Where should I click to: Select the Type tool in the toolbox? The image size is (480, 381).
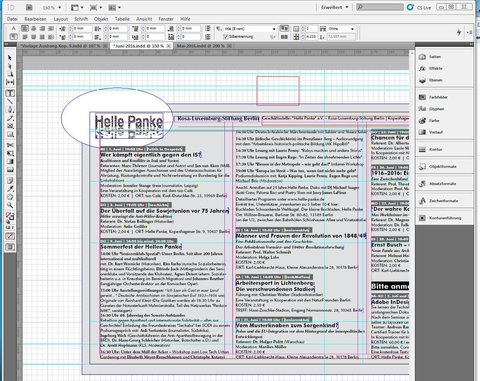click(10, 94)
